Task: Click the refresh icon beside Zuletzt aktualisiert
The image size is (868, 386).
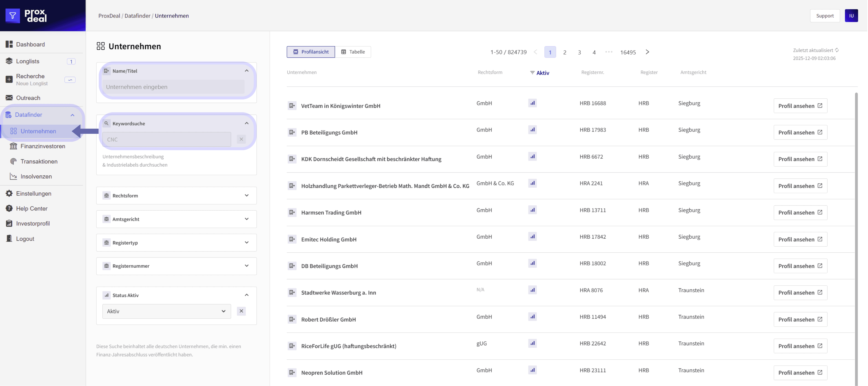Action: click(x=837, y=50)
